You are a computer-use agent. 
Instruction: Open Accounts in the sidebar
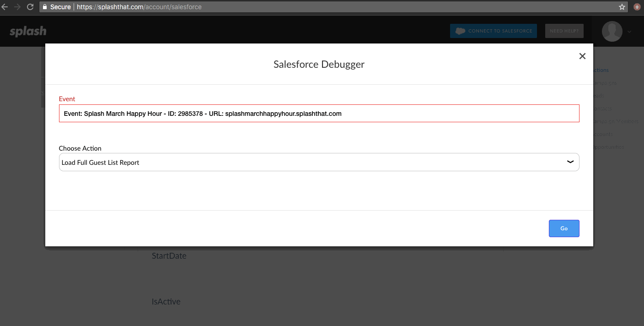pyautogui.click(x=603, y=134)
